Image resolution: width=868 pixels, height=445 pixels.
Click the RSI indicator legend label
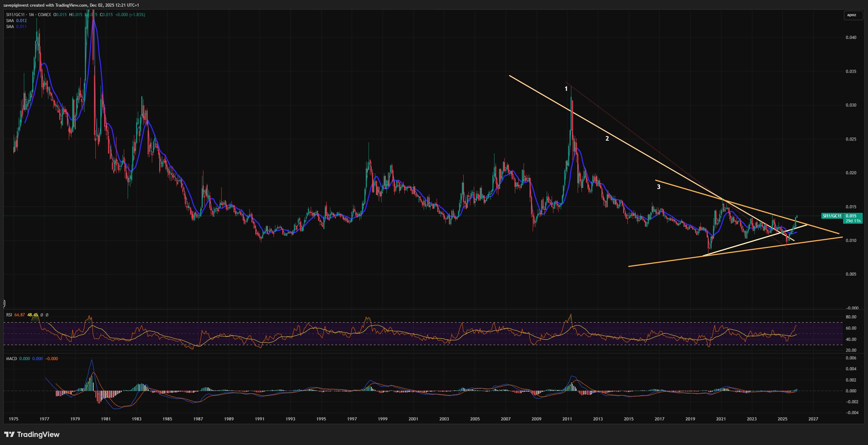[x=9, y=315]
